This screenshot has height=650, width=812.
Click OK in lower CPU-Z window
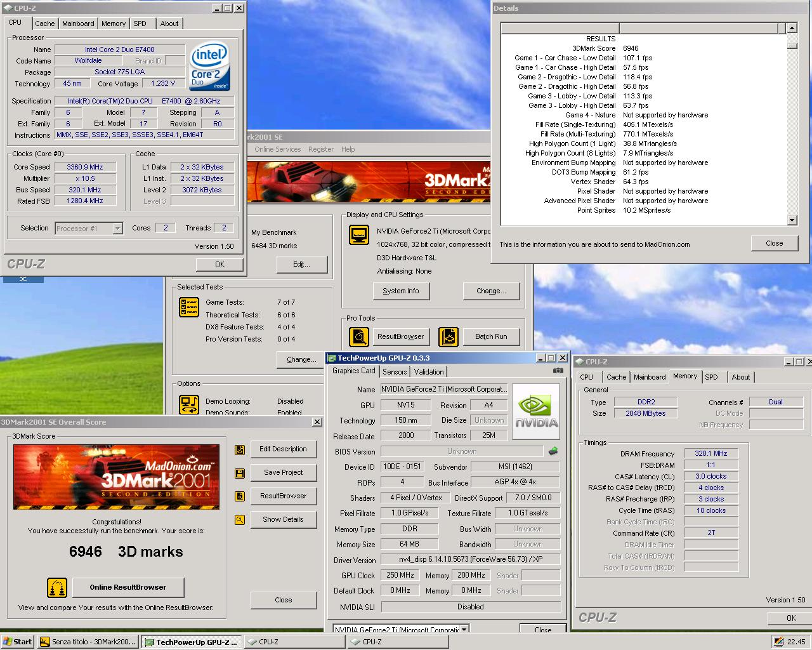(x=791, y=618)
